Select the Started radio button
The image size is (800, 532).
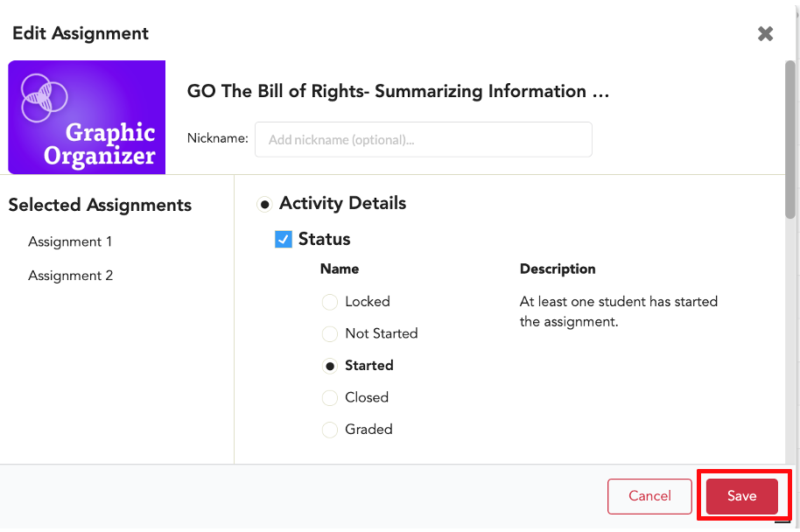tap(330, 367)
